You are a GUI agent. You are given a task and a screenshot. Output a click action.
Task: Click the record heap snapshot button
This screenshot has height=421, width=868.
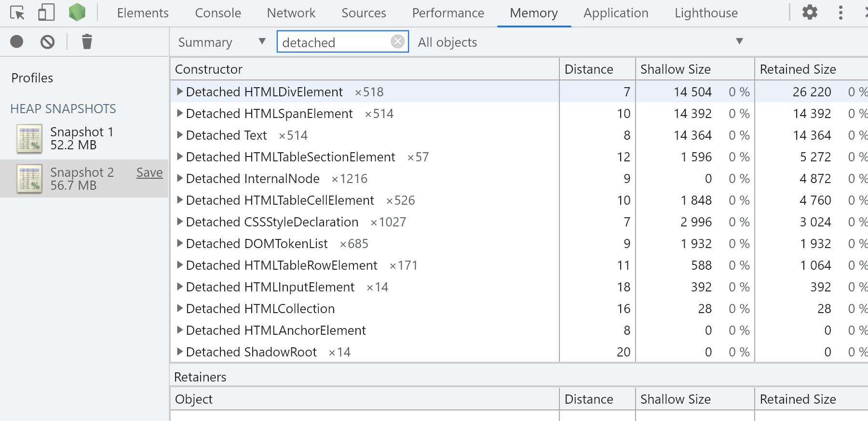point(17,42)
